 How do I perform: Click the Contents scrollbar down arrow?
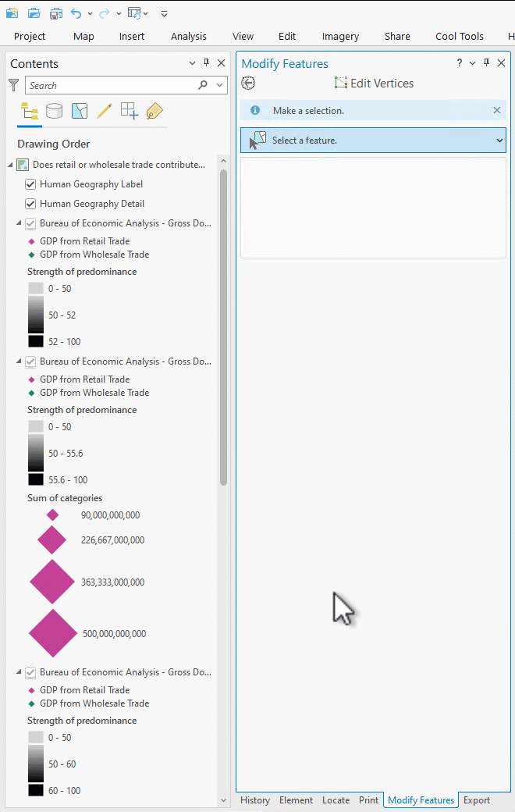224,800
